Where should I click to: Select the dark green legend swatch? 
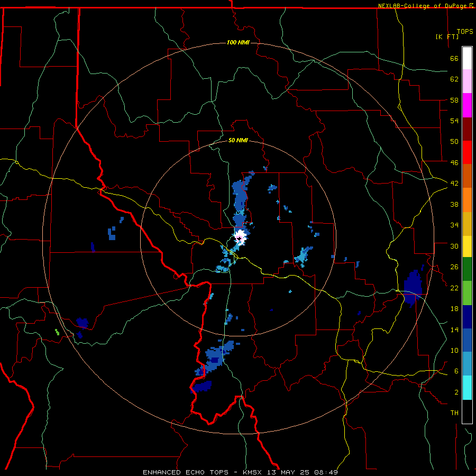click(x=467, y=269)
